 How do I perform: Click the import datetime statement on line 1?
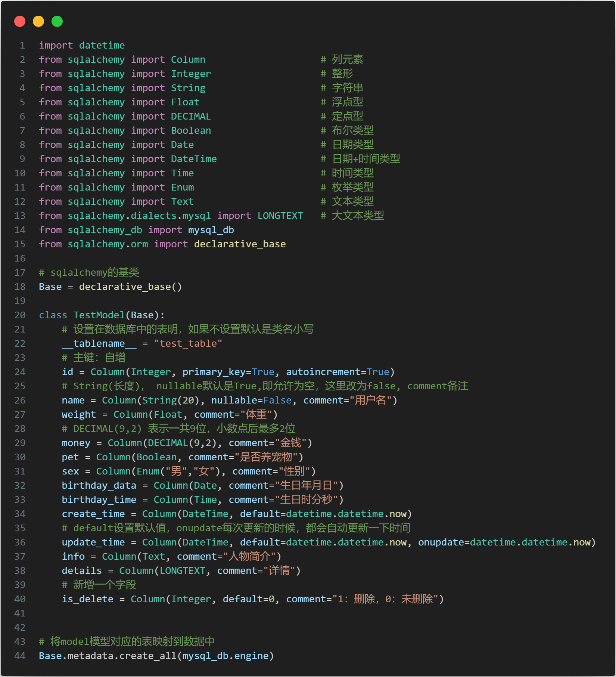(82, 45)
